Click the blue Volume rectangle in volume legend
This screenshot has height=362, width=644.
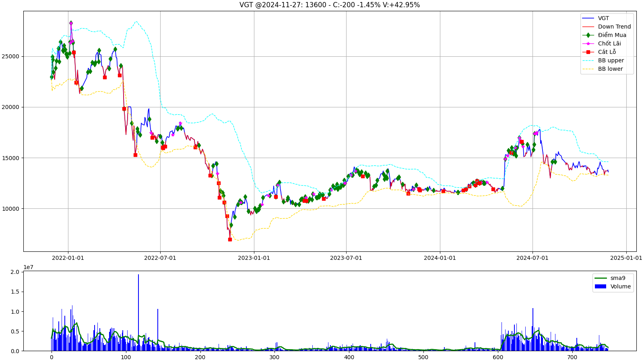pyautogui.click(x=600, y=286)
